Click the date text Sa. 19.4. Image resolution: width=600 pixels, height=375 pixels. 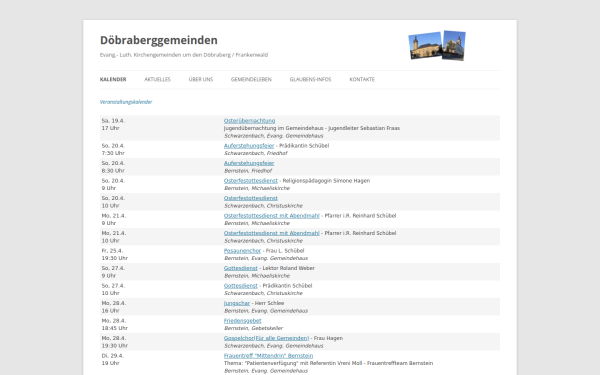[x=113, y=121]
